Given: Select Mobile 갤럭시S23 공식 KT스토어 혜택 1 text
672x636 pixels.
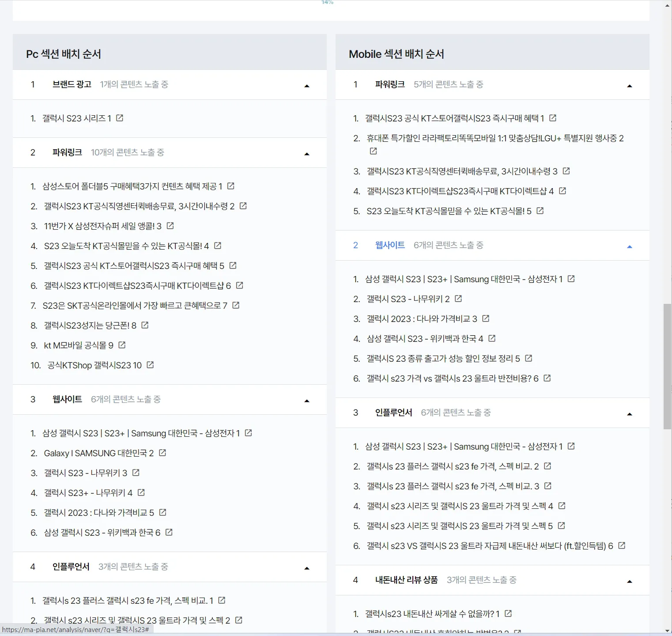Looking at the screenshot, I should point(454,118).
